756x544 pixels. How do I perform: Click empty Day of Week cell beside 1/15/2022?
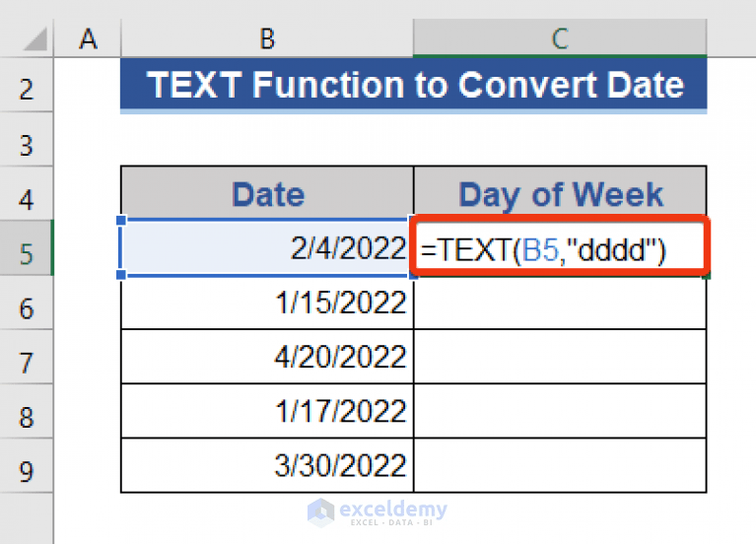(560, 303)
